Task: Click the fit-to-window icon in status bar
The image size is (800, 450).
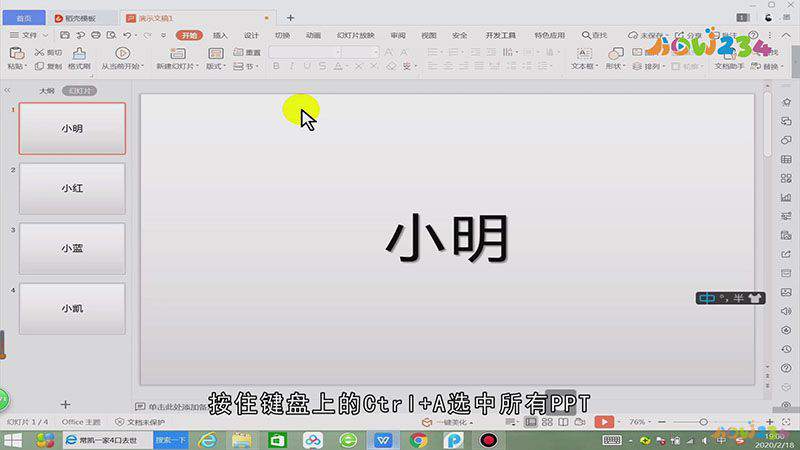Action: [786, 422]
